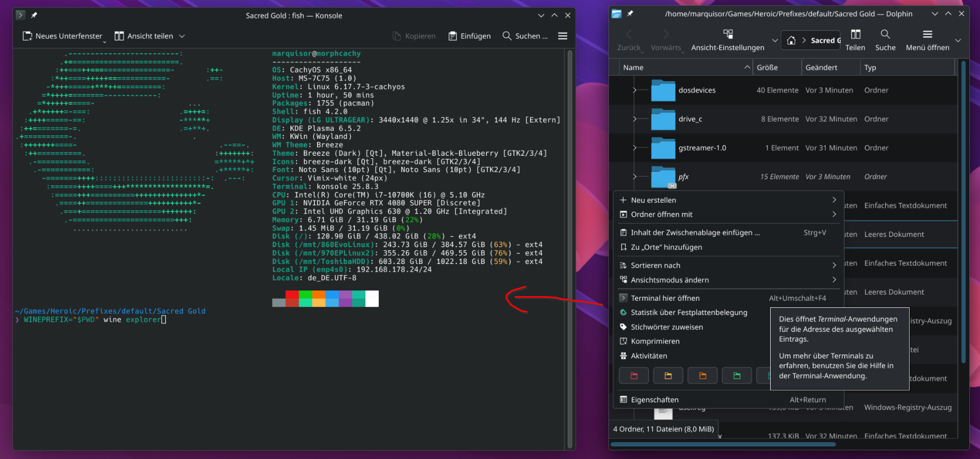Pick the red folder color button
Screen dimensions: 980x459
coord(634,376)
